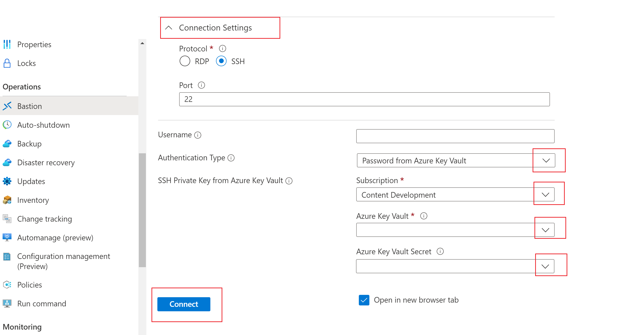Open the Authentication Type dropdown

[x=545, y=161]
